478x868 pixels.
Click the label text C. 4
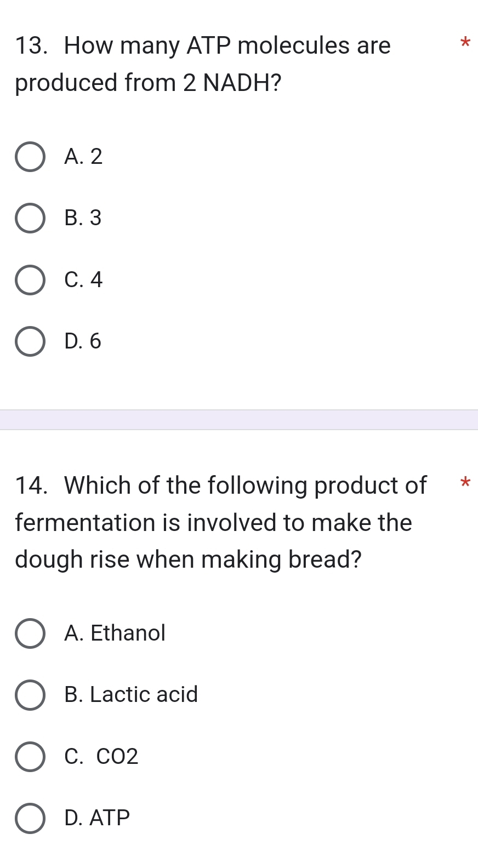click(82, 280)
